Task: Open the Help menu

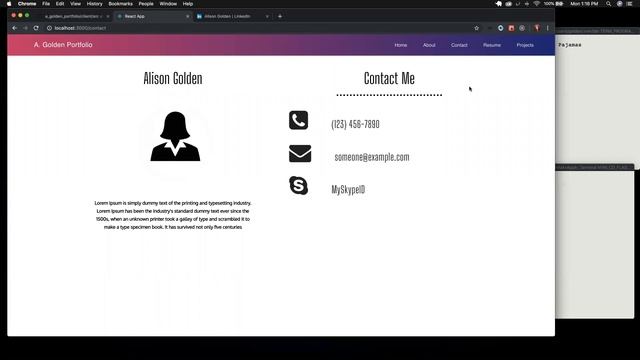Action: coord(188,4)
